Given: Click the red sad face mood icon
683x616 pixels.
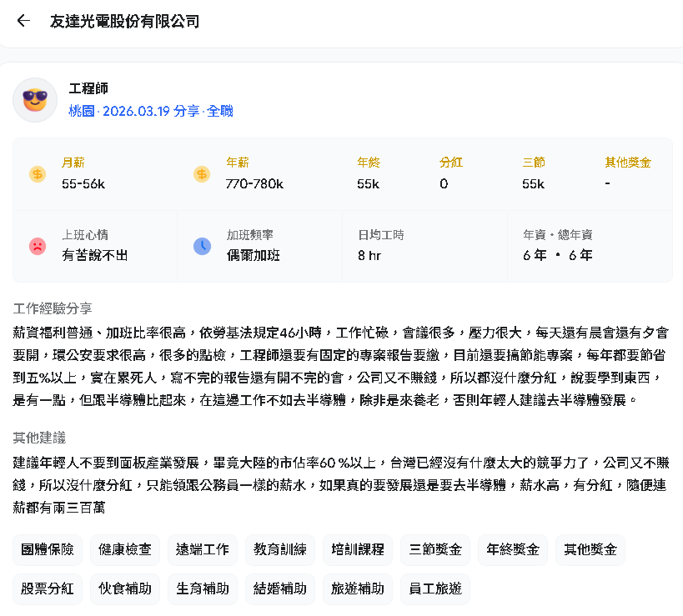Looking at the screenshot, I should [38, 247].
